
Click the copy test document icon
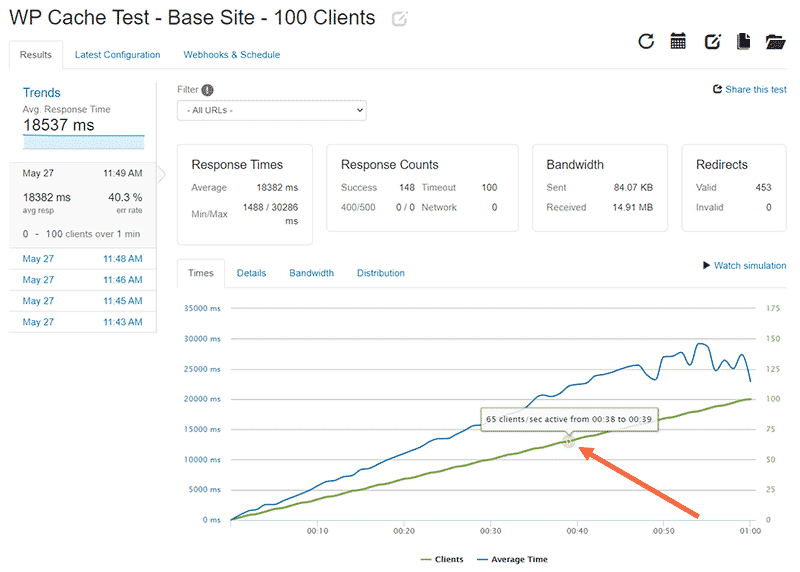point(743,41)
